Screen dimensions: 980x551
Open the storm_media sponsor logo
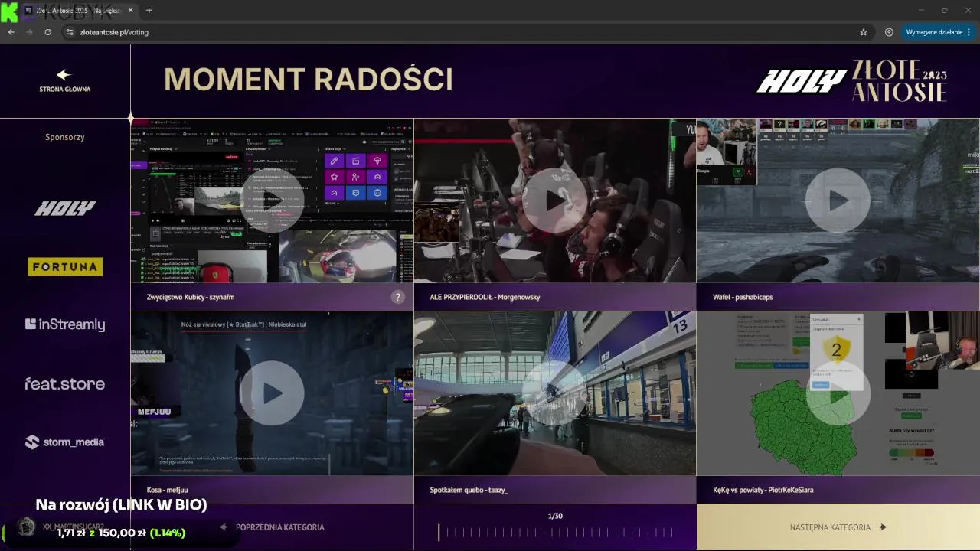pyautogui.click(x=65, y=442)
